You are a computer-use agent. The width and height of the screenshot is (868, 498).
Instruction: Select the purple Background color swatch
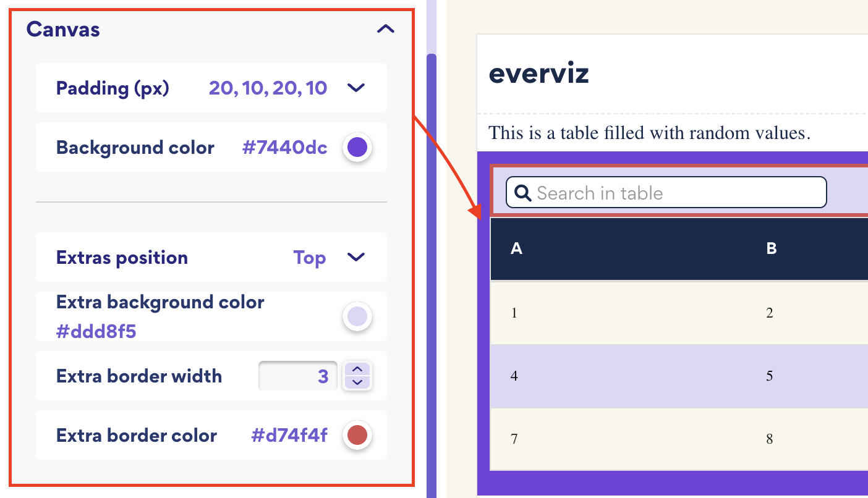click(357, 147)
